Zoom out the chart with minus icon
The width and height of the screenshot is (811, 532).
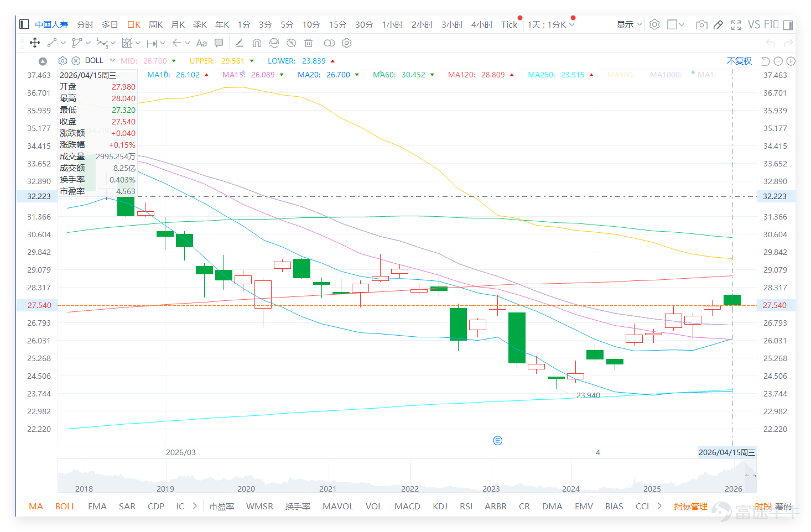778,61
